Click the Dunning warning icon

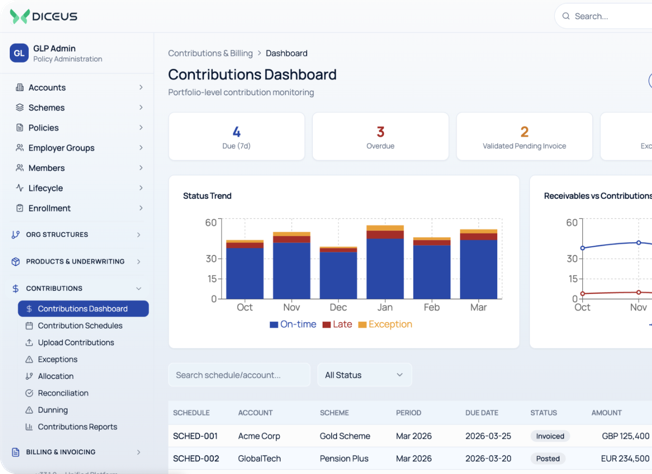click(x=29, y=410)
